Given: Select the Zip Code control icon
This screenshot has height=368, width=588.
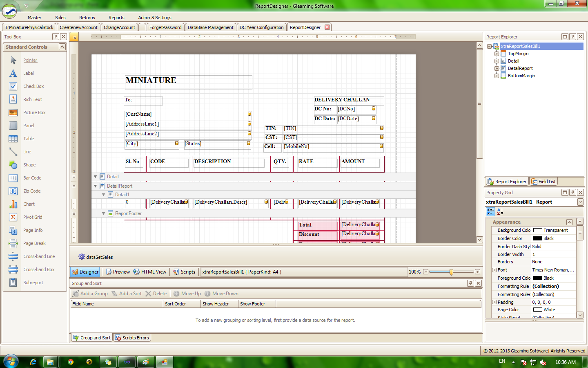Looking at the screenshot, I should point(13,191).
